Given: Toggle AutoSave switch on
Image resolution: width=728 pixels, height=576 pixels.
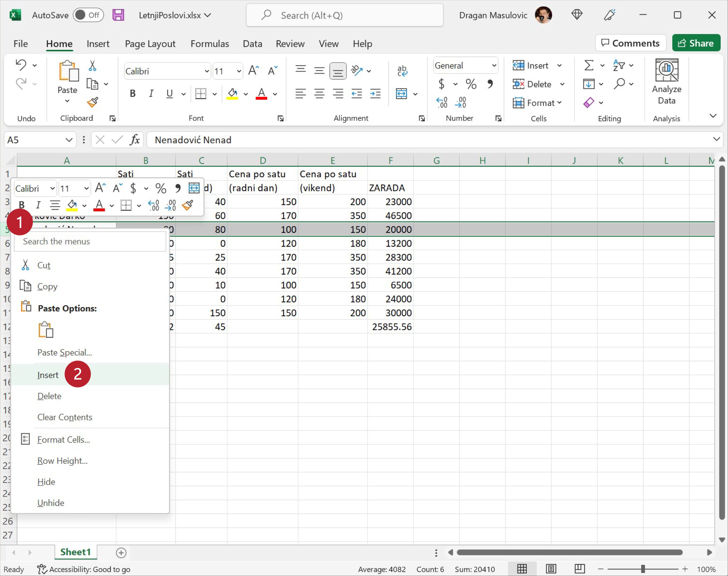Looking at the screenshot, I should [88, 15].
